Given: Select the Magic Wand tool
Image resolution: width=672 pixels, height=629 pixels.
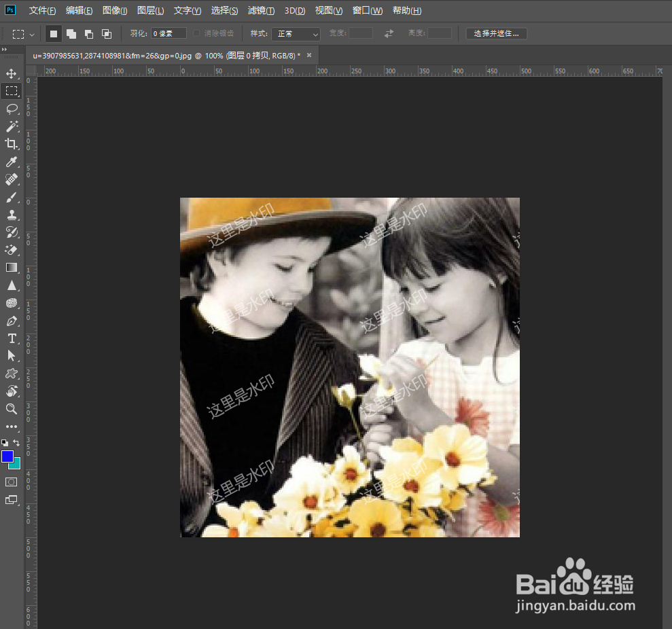Looking at the screenshot, I should [x=12, y=126].
